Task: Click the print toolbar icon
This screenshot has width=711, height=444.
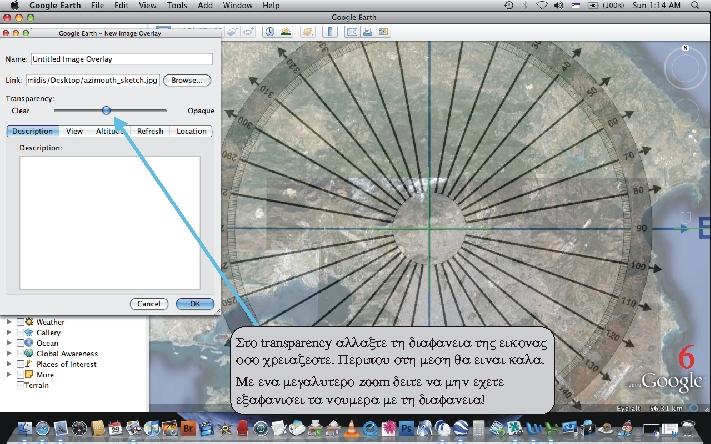Action: (367, 31)
